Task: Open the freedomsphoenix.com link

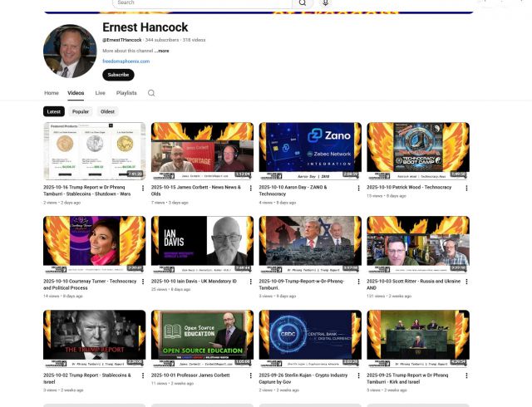Action: [126, 61]
